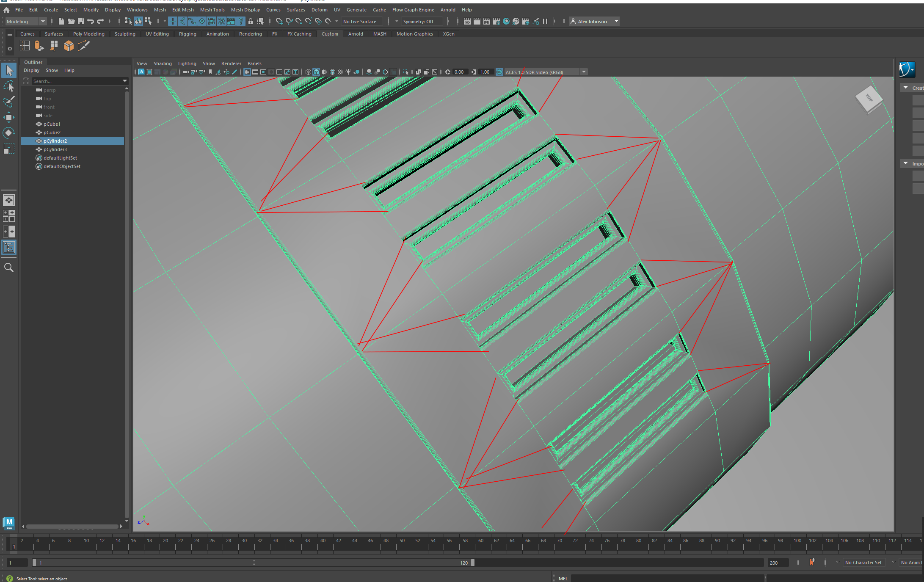Viewport: 924px width, 582px height.
Task: Click the Pause viewport icon
Action: [545, 21]
